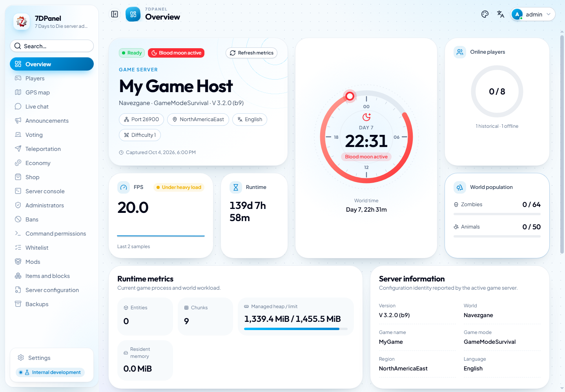The height and width of the screenshot is (392, 565).
Task: Click Refresh metrics button
Action: pos(252,53)
